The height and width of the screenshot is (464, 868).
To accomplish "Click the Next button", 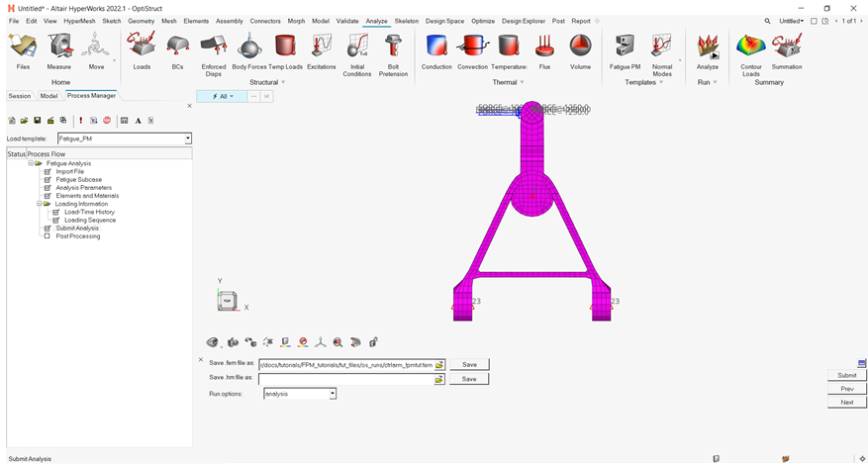I will 846,402.
